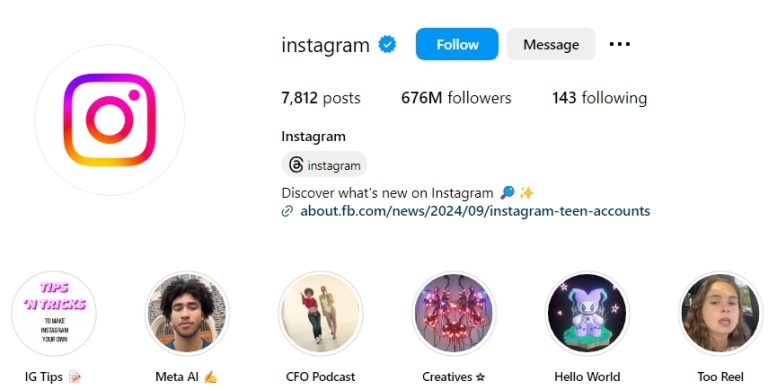Image resolution: width=768 pixels, height=390 pixels.
Task: View the Hello World highlight
Action: pos(587,314)
